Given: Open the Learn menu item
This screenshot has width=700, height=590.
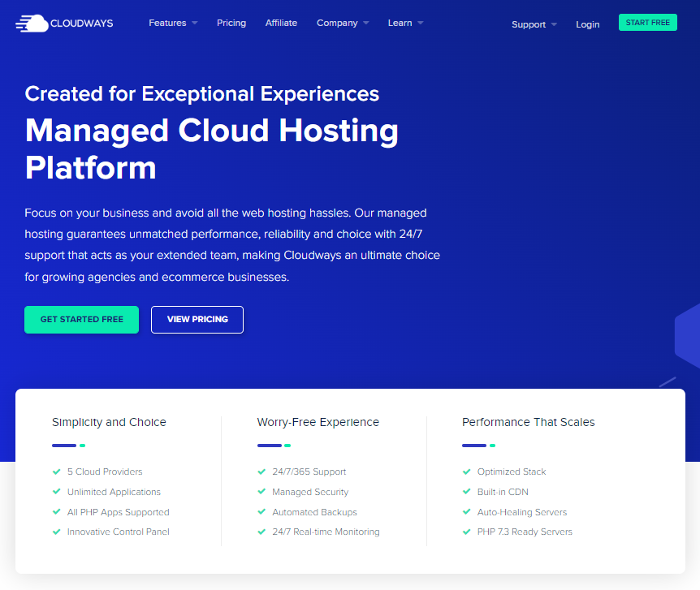Looking at the screenshot, I should tap(400, 23).
